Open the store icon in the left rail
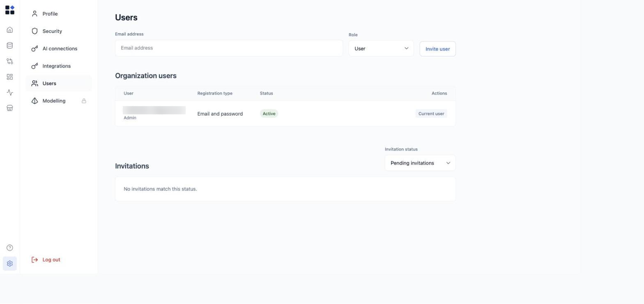Viewport: 644px width, 304px height. 10,108
